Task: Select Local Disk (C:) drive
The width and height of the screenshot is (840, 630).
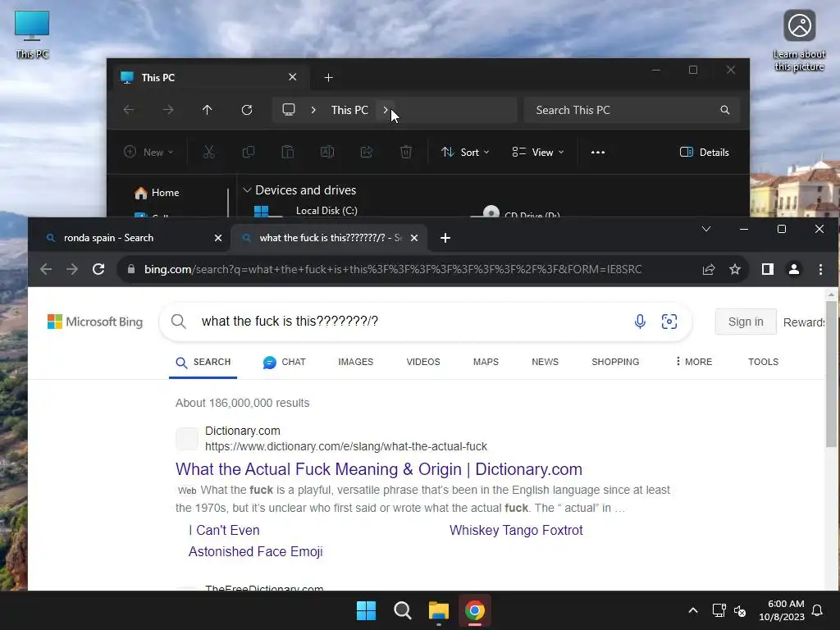Action: tap(326, 211)
